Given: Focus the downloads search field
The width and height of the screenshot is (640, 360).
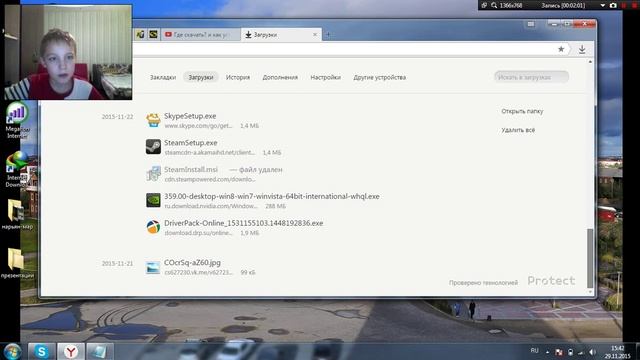Looking at the screenshot, I should [531, 77].
